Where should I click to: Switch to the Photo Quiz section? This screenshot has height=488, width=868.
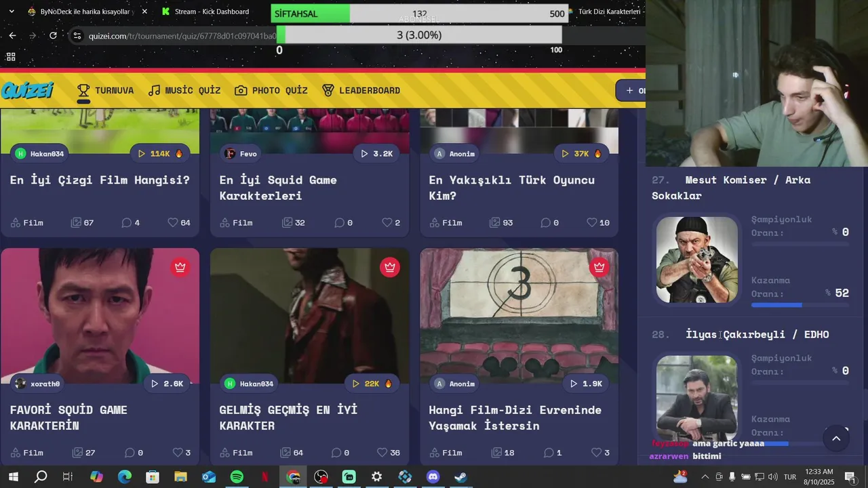coord(271,90)
